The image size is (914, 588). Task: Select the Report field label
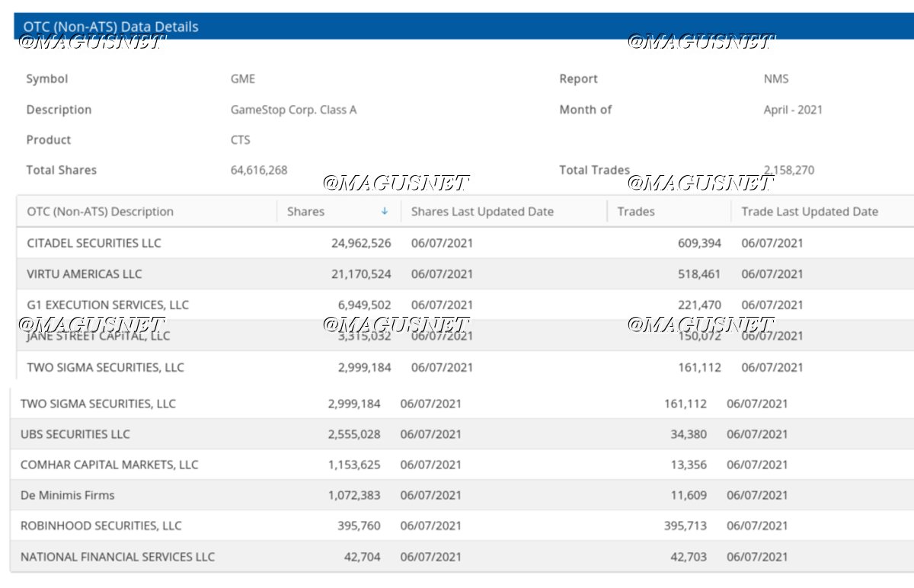click(579, 78)
